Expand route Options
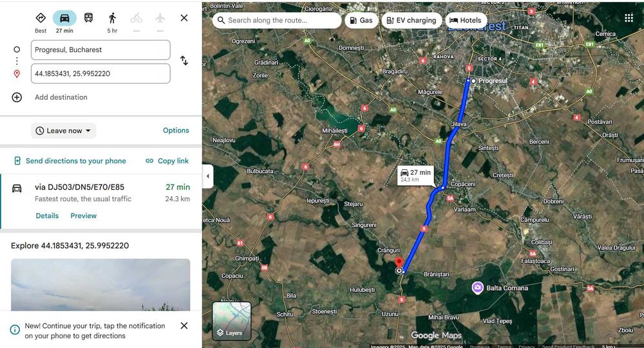 point(176,131)
